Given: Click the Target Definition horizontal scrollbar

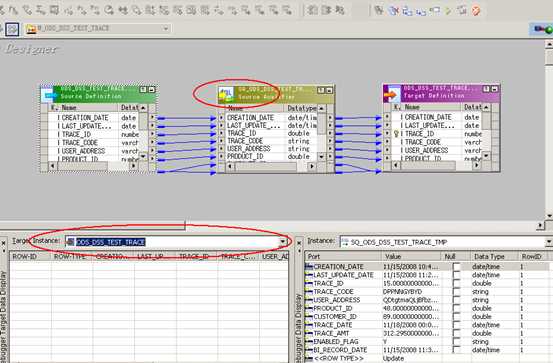Looking at the screenshot, I should pyautogui.click(x=436, y=165).
